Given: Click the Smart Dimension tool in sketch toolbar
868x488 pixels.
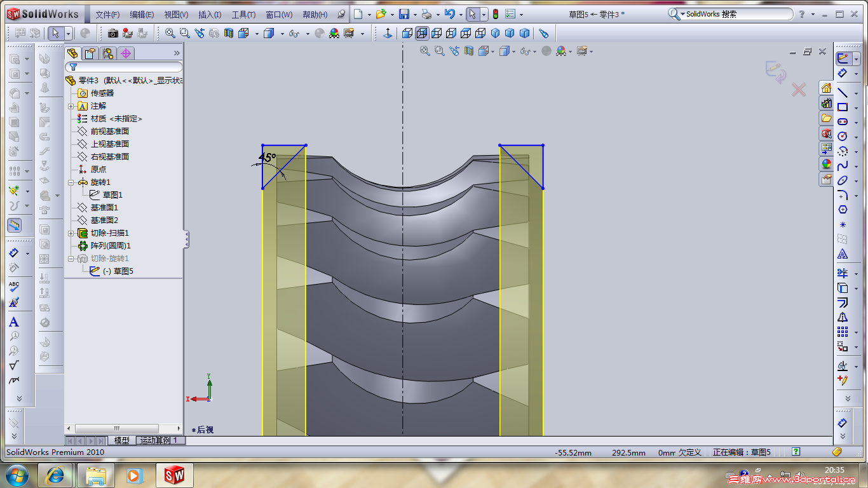Looking at the screenshot, I should pyautogui.click(x=843, y=74).
